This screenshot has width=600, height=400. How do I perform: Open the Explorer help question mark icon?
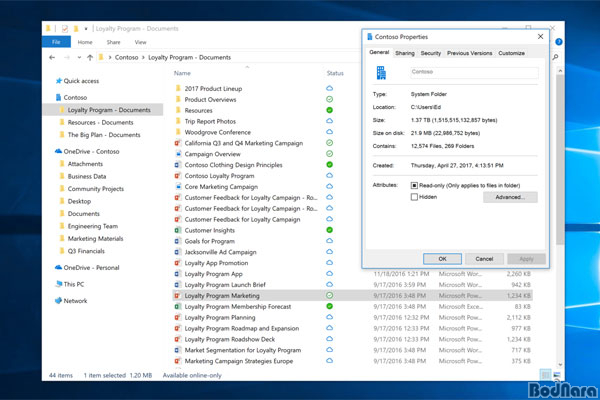coord(559,42)
